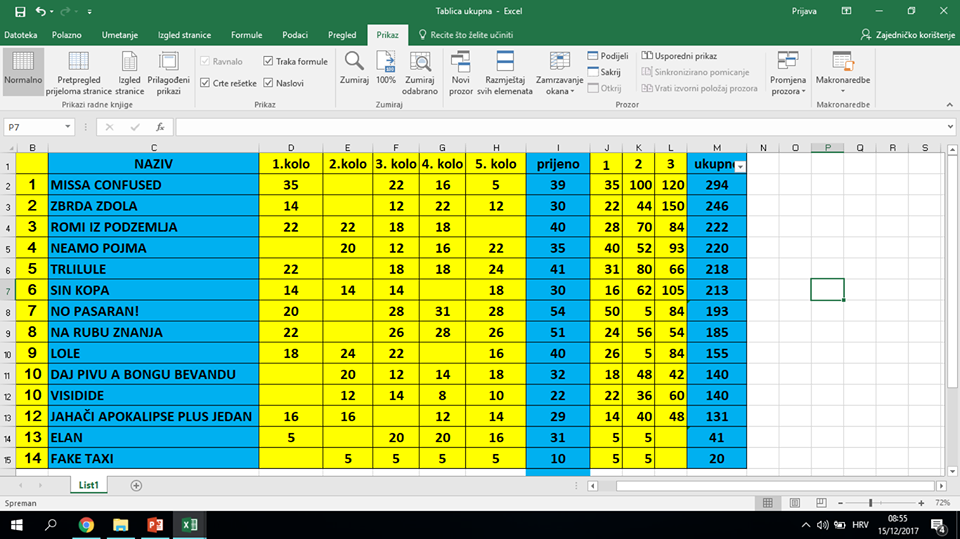Click Podijeli to split the window
Image resolution: width=960 pixels, height=539 pixels.
tap(609, 56)
